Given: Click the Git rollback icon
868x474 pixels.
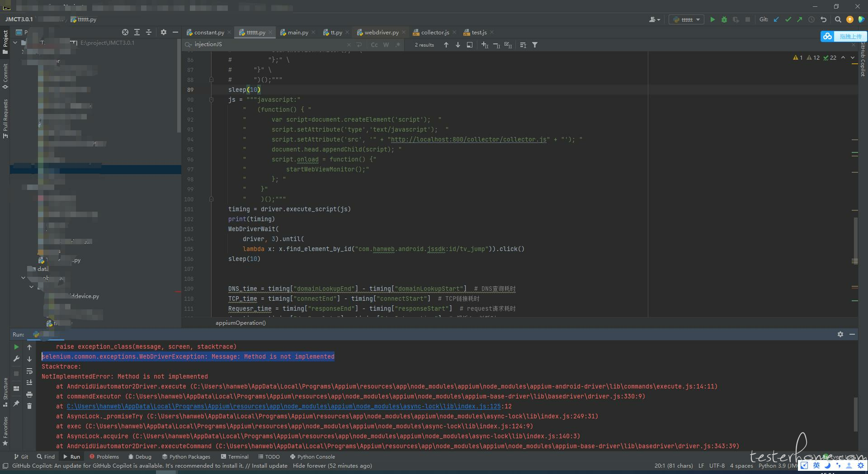Looking at the screenshot, I should click(823, 19).
